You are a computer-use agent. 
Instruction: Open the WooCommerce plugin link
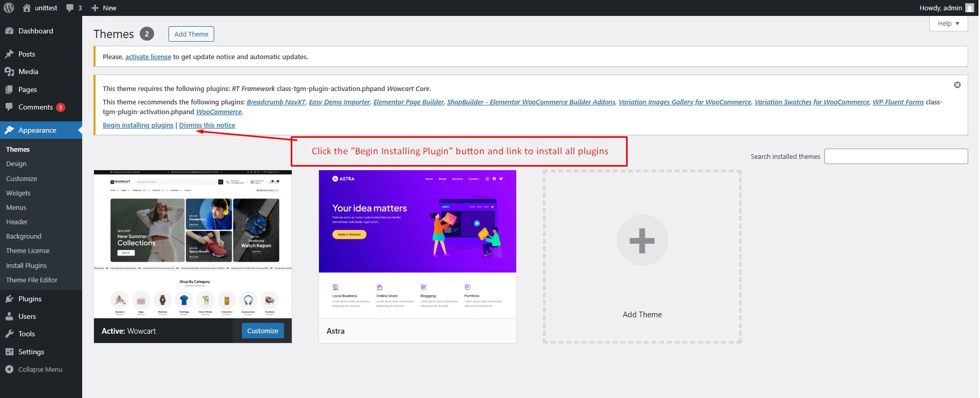coord(219,112)
